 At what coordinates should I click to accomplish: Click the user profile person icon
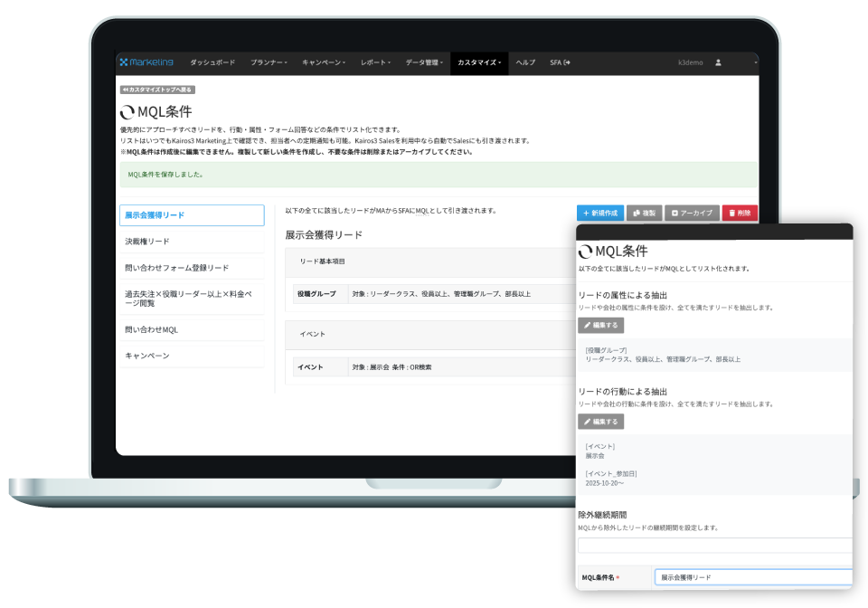coord(719,63)
